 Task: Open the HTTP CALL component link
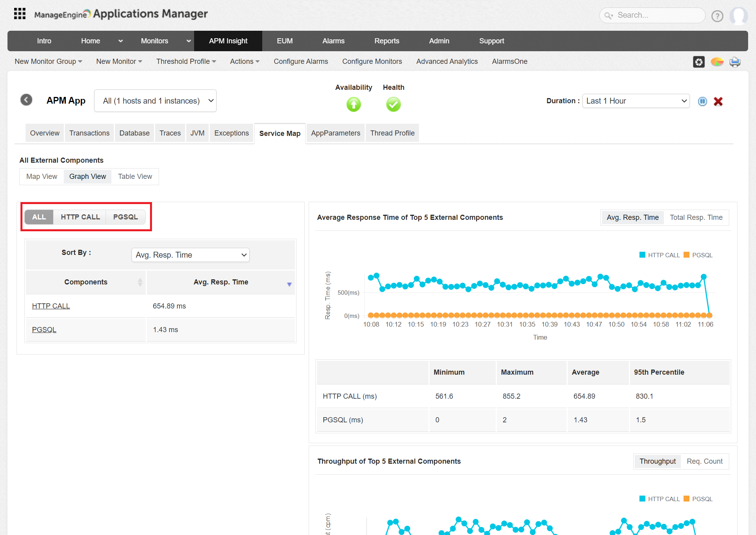coord(51,306)
